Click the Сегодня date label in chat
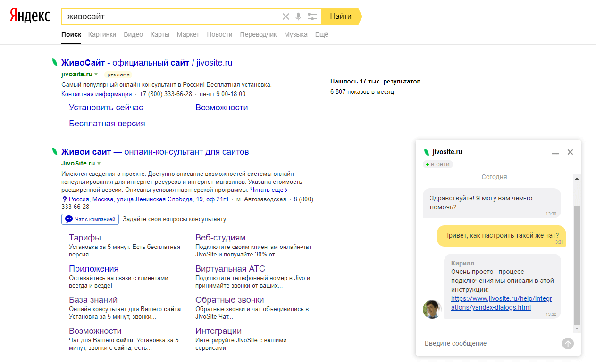Image resolution: width=596 pixels, height=364 pixels. (494, 177)
